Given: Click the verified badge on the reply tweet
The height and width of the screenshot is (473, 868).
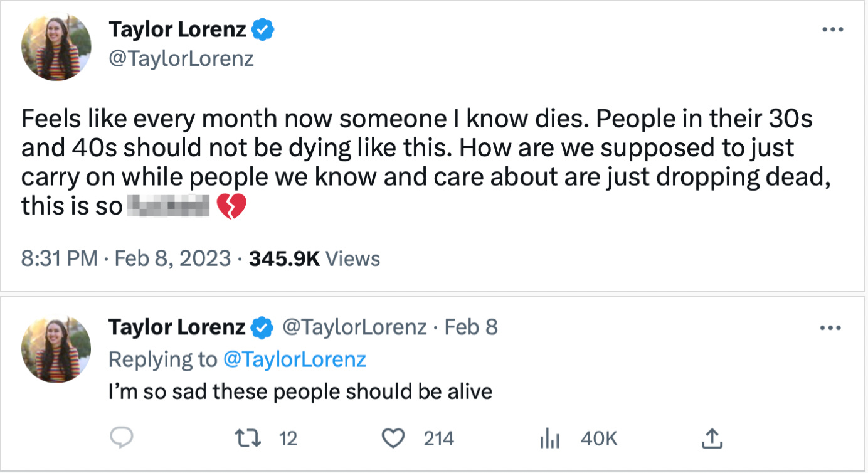Looking at the screenshot, I should pos(263,327).
